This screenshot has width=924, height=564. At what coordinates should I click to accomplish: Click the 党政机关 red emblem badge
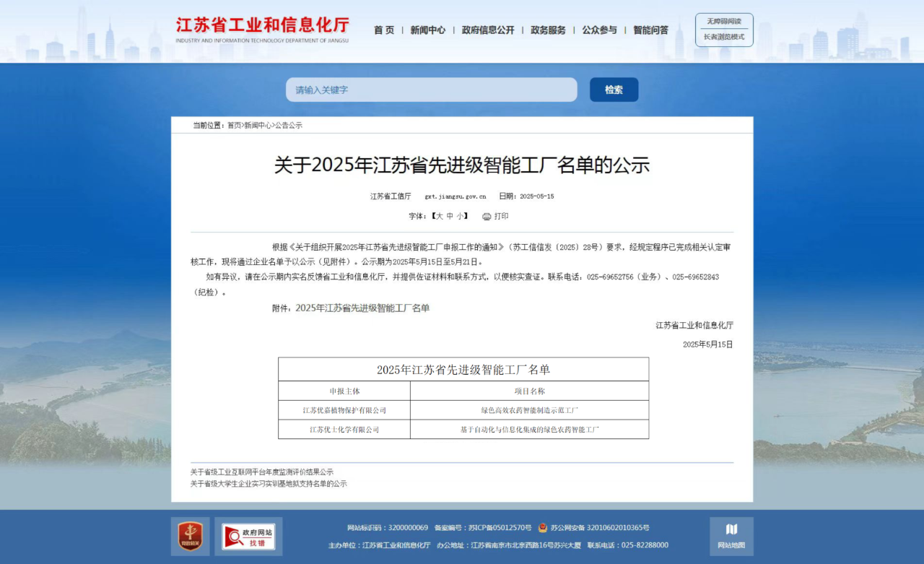tap(191, 537)
